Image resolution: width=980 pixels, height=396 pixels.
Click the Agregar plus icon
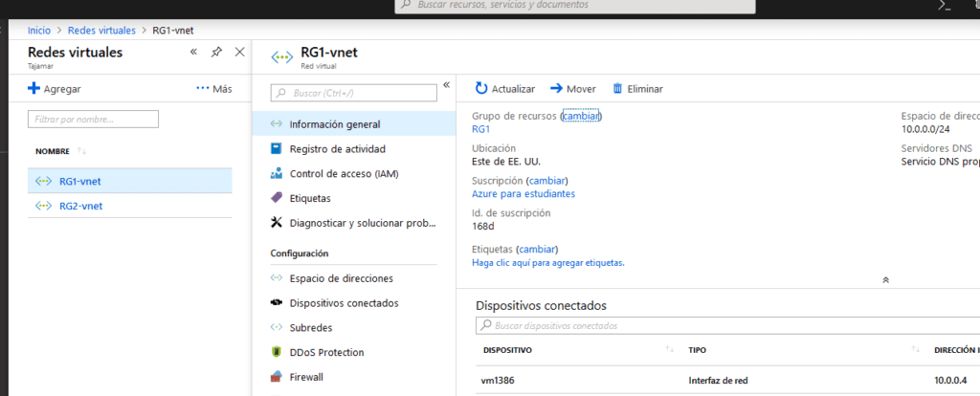coord(33,89)
